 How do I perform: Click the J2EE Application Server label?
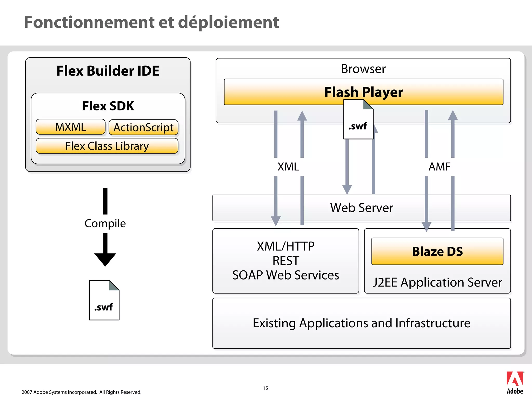pyautogui.click(x=437, y=282)
